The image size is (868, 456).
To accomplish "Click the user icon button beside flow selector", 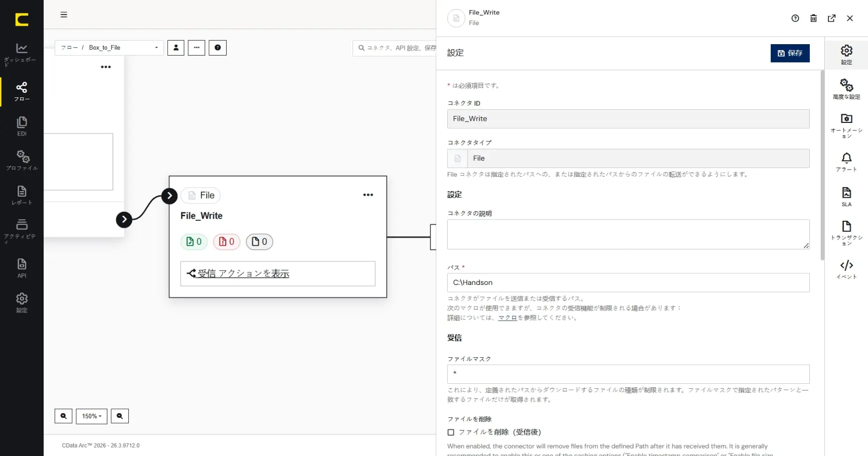I will tap(176, 48).
